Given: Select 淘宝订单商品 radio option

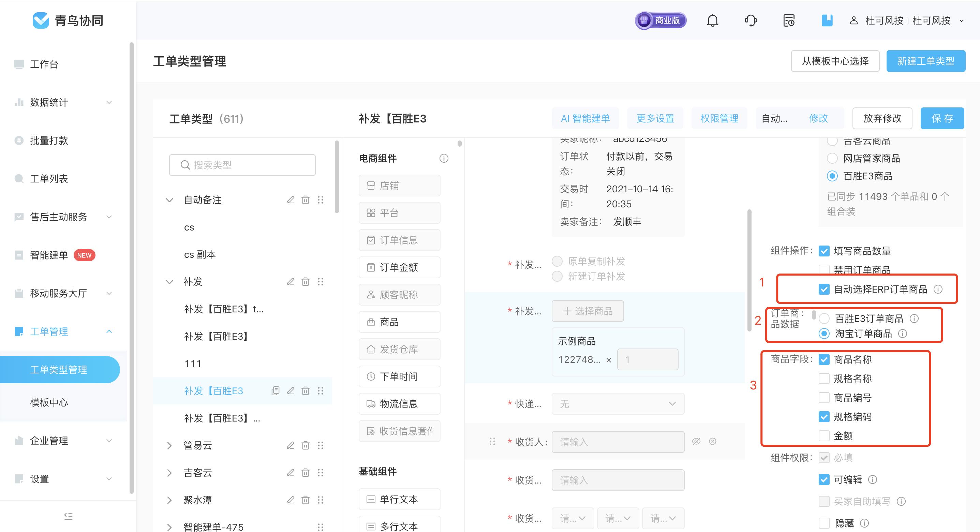Looking at the screenshot, I should [x=824, y=334].
